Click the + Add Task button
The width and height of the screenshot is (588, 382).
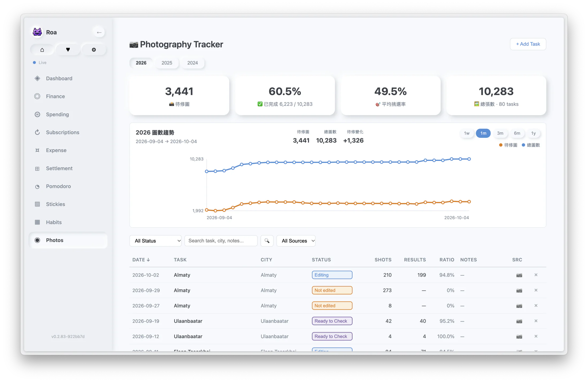(528, 44)
